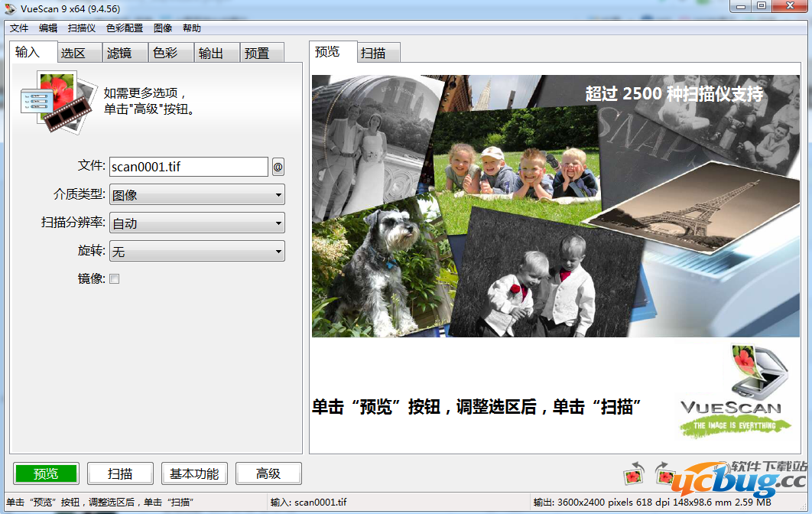Click the 预览 button

(45, 473)
